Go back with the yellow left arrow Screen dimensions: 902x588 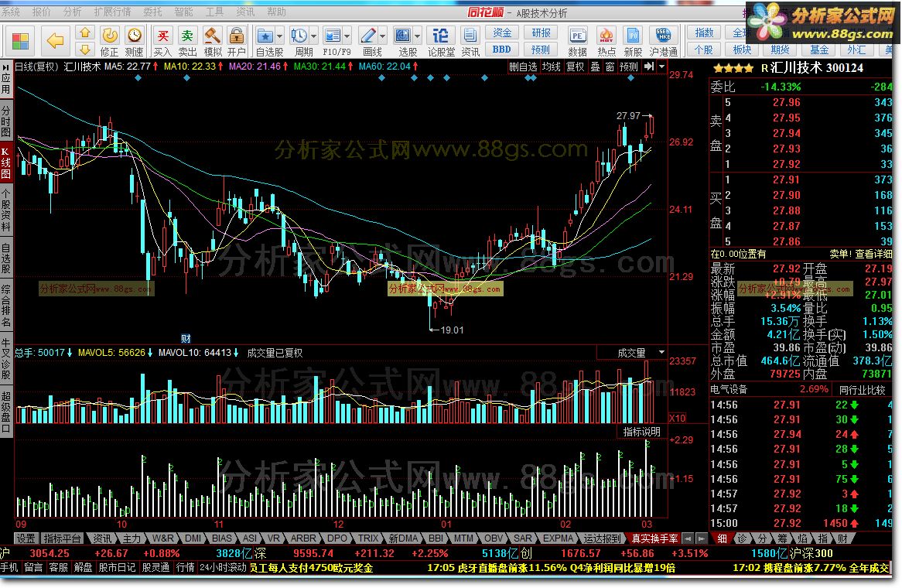(x=55, y=40)
